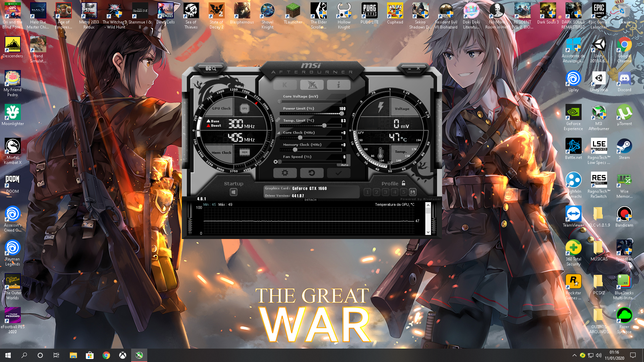Toggle the profile lock icon
Image resolution: width=644 pixels, height=362 pixels.
(404, 183)
